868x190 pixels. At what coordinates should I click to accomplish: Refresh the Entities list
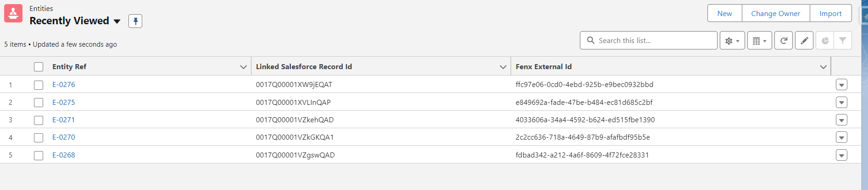784,41
